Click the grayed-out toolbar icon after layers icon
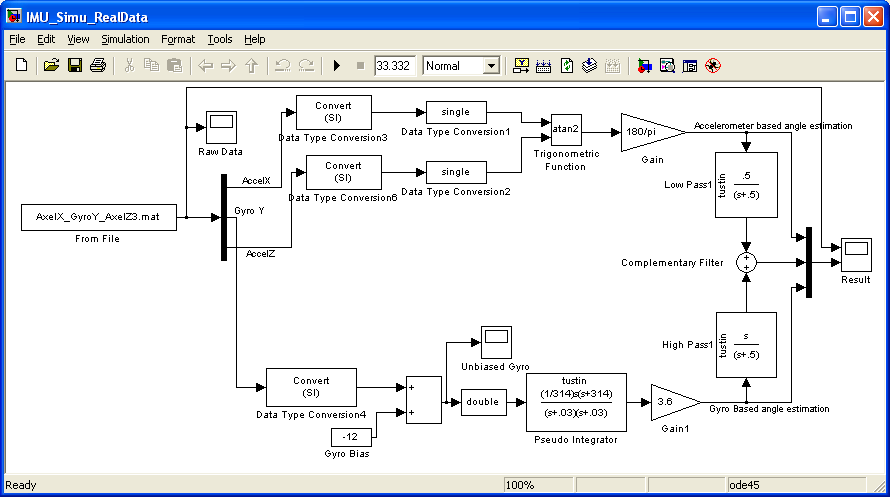 [612, 66]
